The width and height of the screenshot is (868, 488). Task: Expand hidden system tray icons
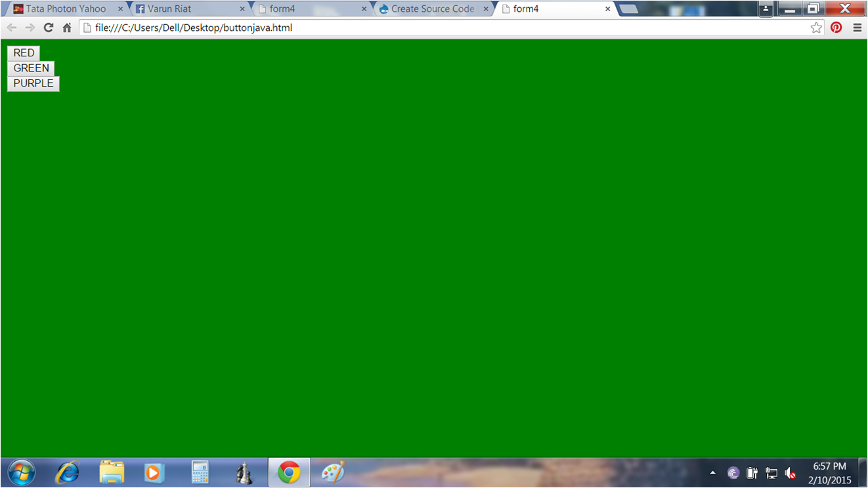[x=712, y=472]
